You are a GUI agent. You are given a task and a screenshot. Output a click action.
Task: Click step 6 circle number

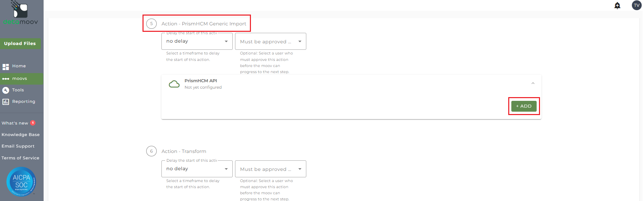151,151
